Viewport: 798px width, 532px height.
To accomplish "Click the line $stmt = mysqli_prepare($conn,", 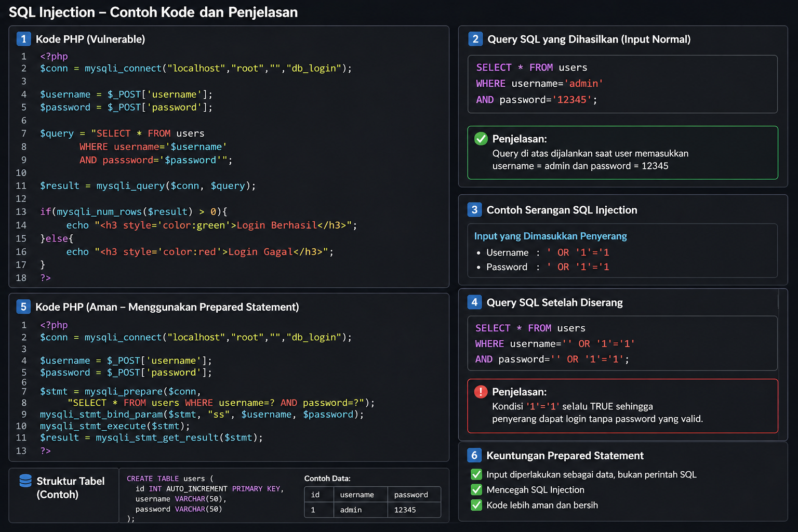I will click(x=121, y=391).
